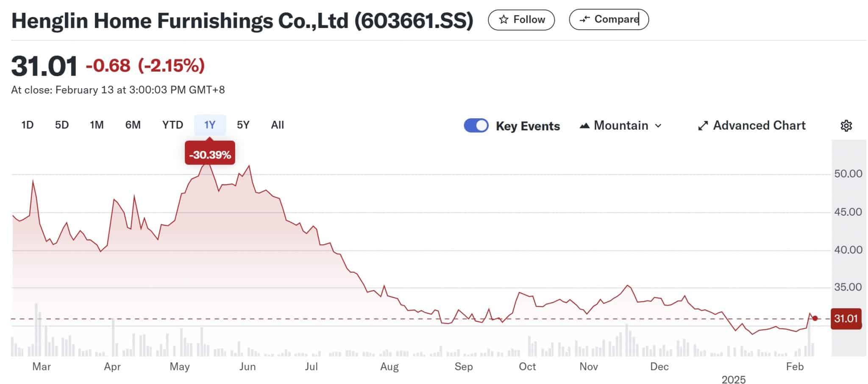This screenshot has height=384, width=868.
Task: Click the Sep x-axis label
Action: point(464,367)
